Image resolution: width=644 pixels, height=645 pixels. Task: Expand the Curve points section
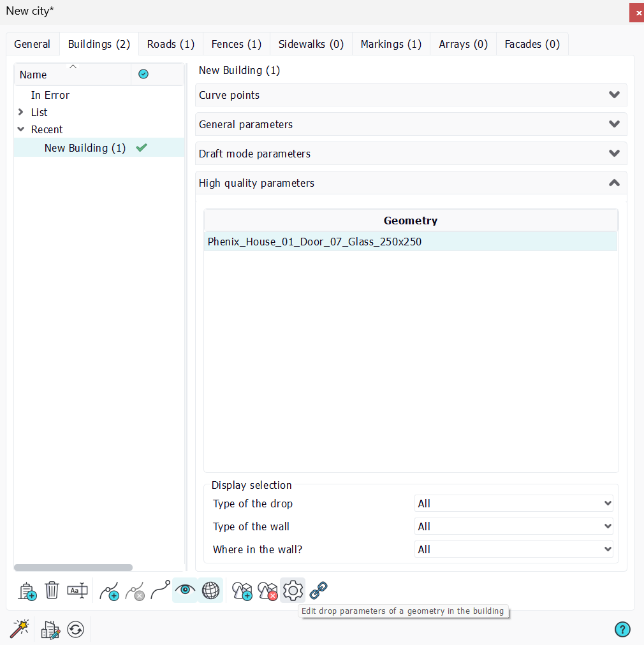point(411,95)
